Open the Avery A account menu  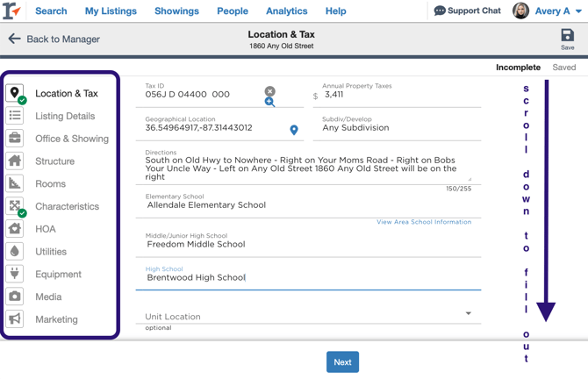click(x=549, y=11)
